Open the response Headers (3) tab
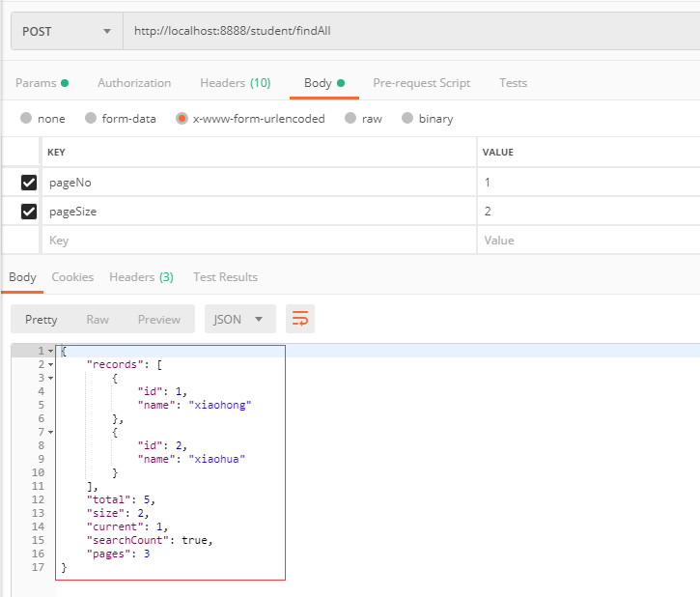 (142, 277)
